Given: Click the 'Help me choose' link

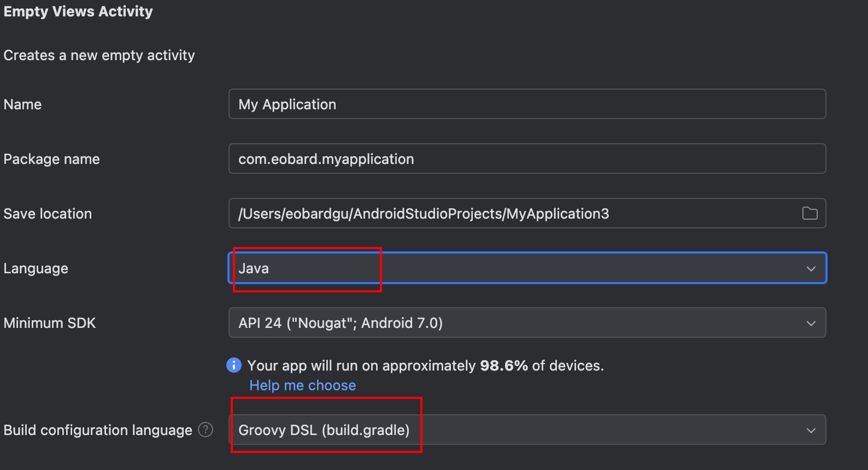Looking at the screenshot, I should tap(302, 385).
